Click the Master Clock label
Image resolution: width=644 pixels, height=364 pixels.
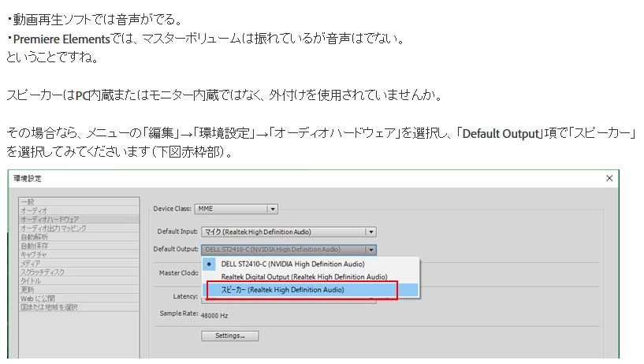tap(178, 273)
